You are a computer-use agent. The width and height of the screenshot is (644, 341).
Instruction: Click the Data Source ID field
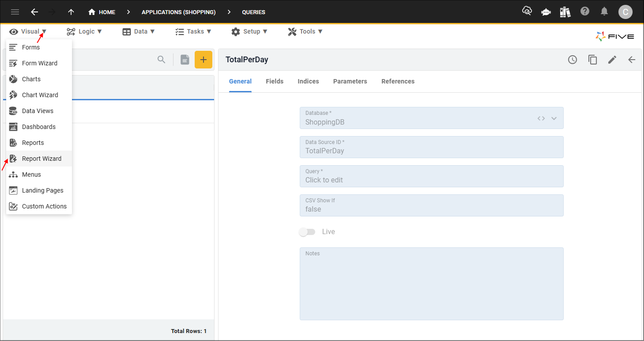pos(431,147)
